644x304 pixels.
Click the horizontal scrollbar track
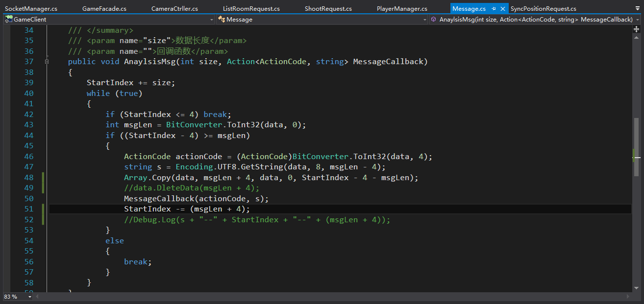(x=333, y=297)
